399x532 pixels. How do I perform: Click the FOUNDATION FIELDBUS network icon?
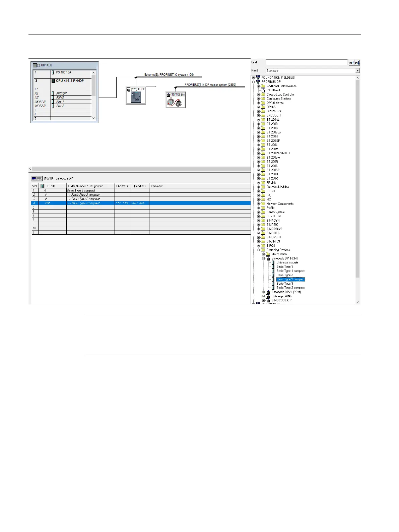click(258, 78)
